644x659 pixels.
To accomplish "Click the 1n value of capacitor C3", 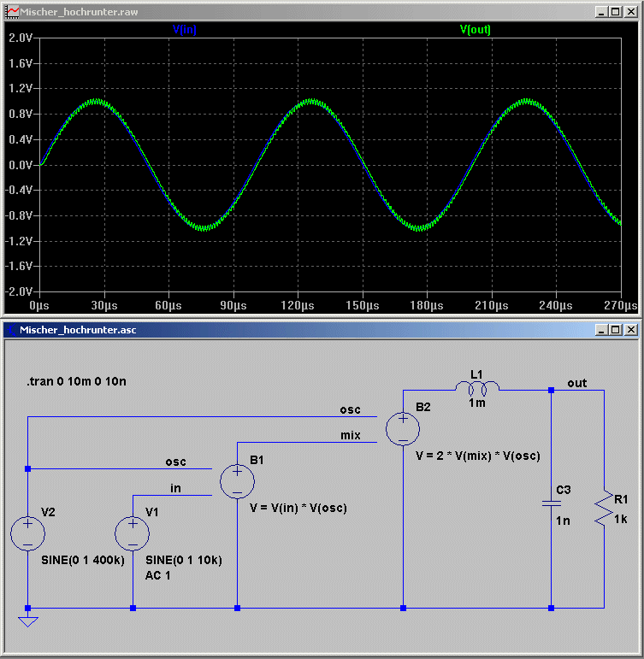I will pyautogui.click(x=563, y=521).
